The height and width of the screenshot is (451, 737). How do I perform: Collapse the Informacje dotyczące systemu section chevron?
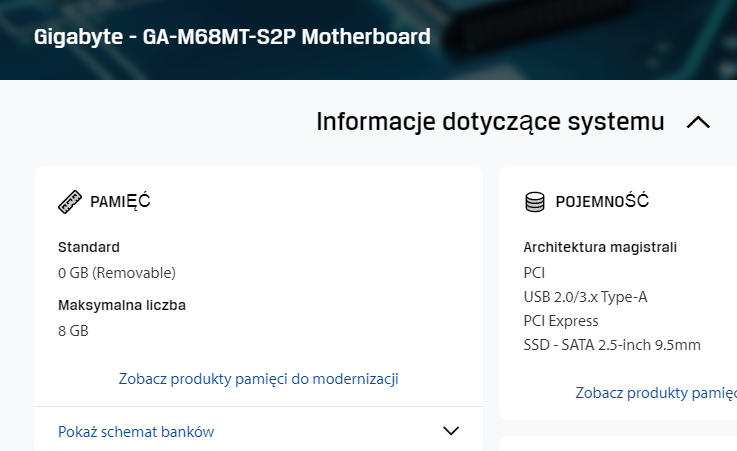tap(698, 123)
